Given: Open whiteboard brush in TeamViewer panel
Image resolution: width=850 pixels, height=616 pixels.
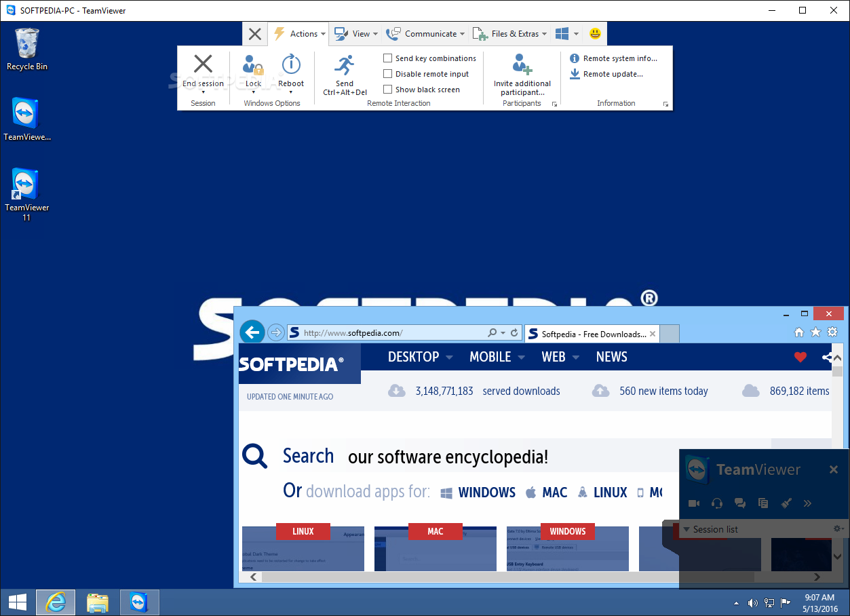Looking at the screenshot, I should 786,503.
